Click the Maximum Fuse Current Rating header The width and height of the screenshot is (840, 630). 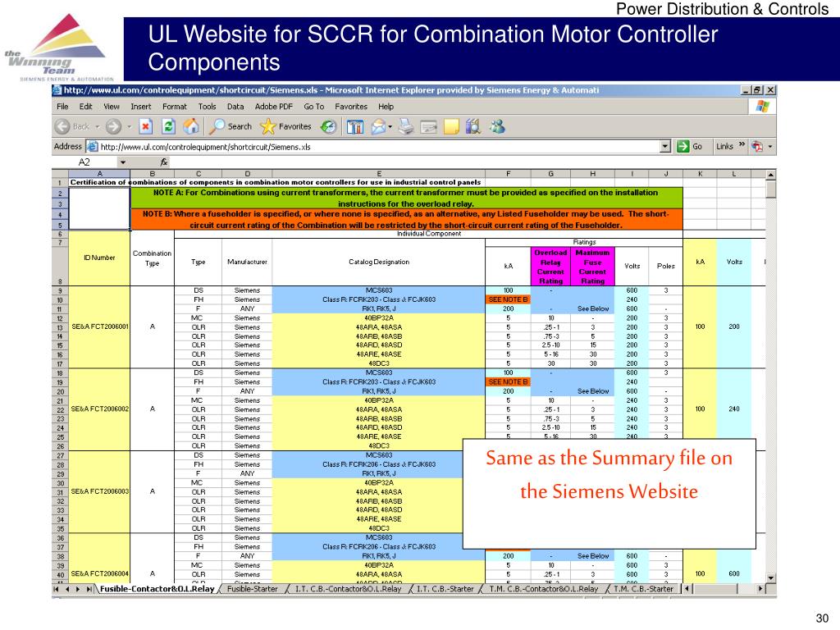(x=592, y=267)
